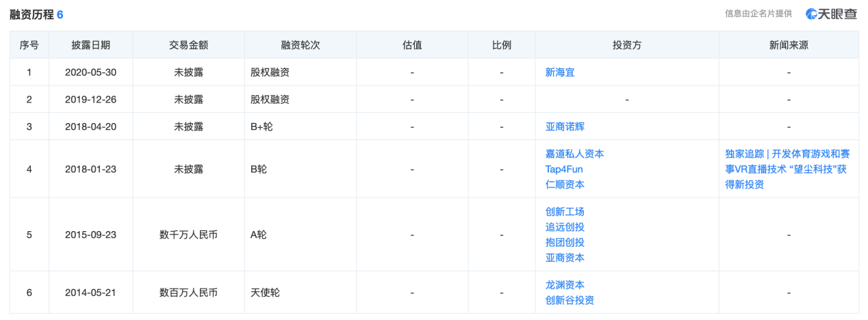The image size is (868, 320).
Task: Click the 投资方 column header
Action: click(626, 45)
